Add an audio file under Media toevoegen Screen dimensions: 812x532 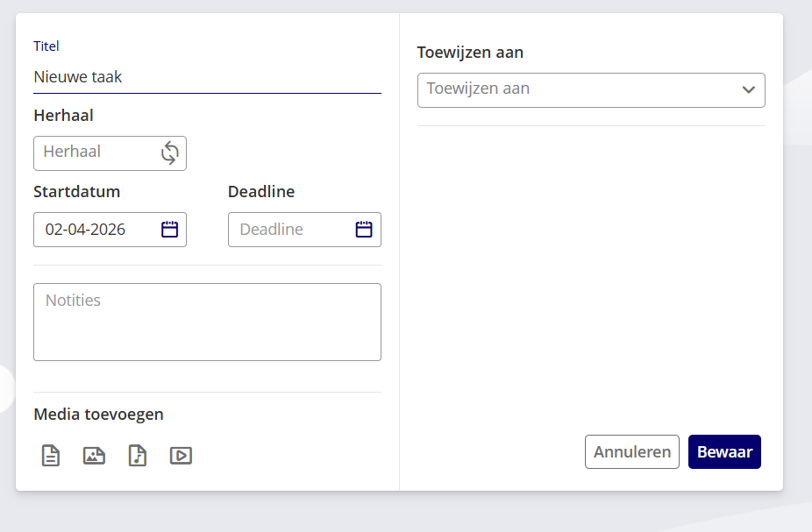(137, 456)
